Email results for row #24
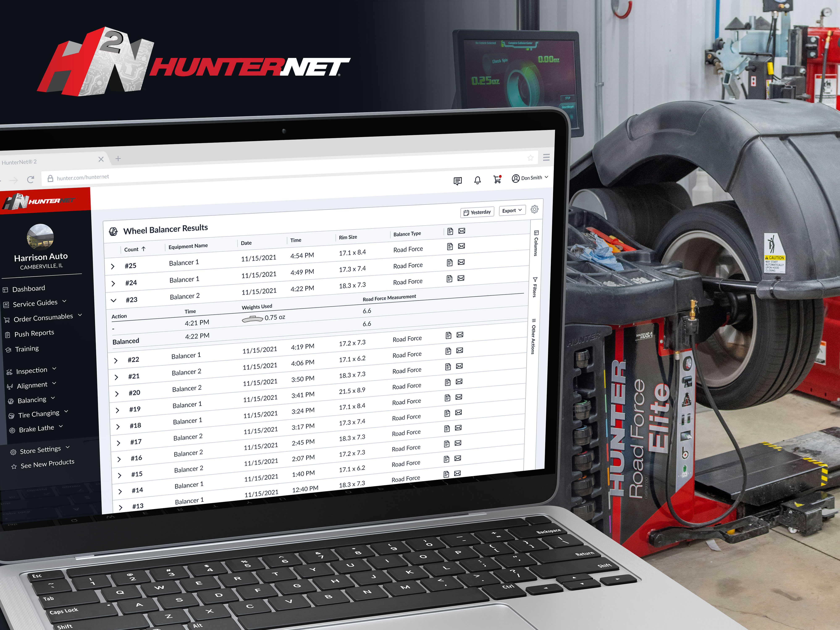The width and height of the screenshot is (840, 630). tap(461, 262)
